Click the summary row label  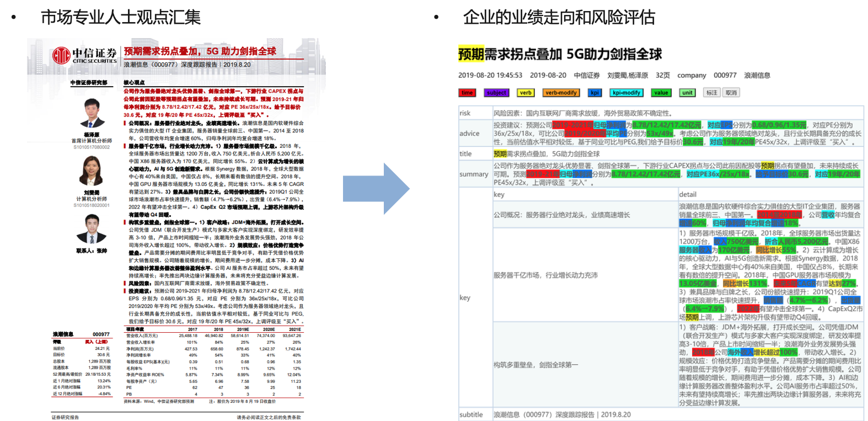pos(474,174)
